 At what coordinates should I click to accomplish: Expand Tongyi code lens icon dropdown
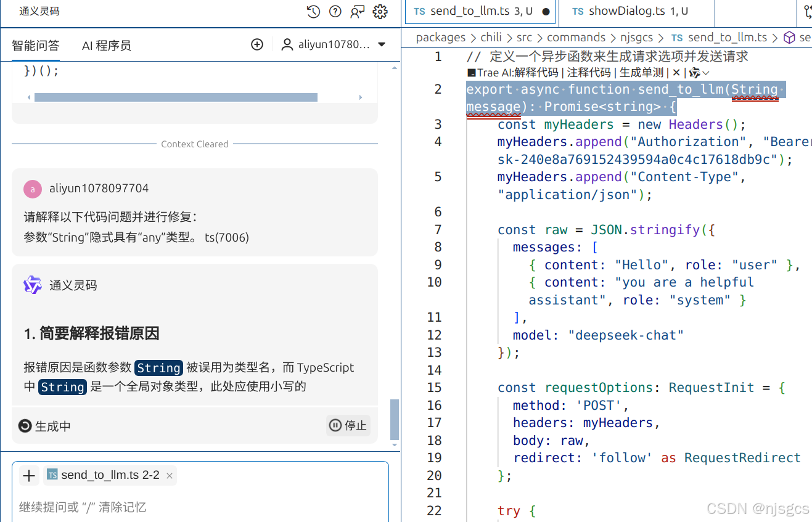pos(706,73)
